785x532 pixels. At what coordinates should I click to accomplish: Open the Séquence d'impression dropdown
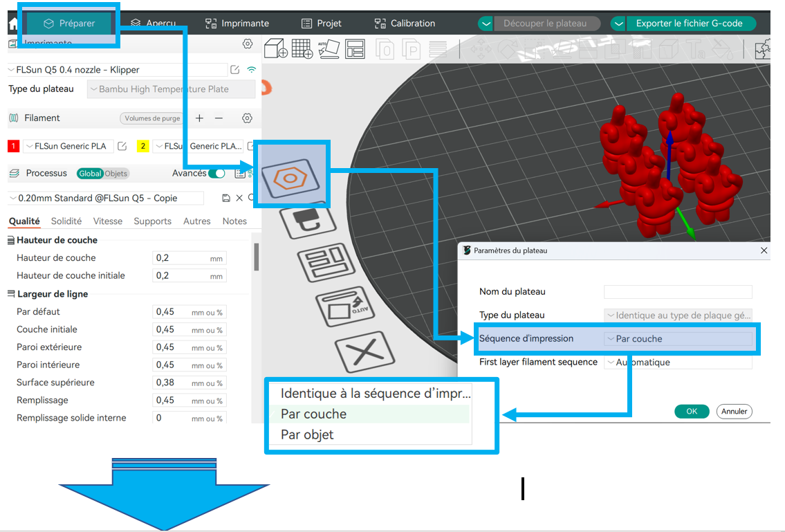point(678,338)
